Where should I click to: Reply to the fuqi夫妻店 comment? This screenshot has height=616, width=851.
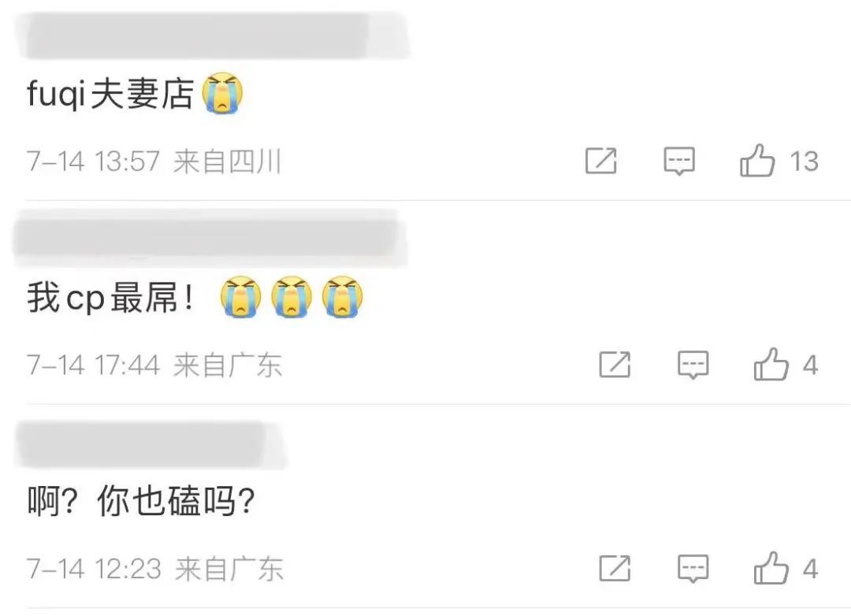[679, 161]
